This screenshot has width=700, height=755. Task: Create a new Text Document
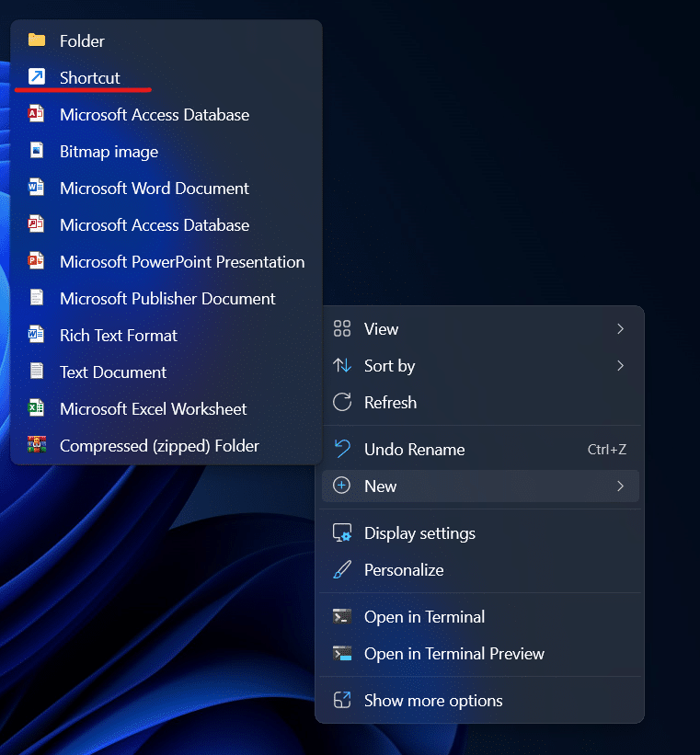coord(166,372)
